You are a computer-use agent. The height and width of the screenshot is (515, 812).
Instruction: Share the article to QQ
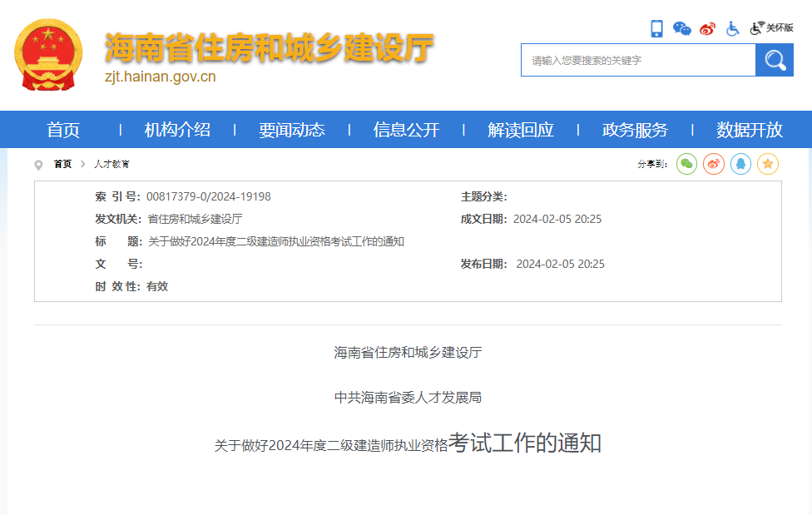740,164
